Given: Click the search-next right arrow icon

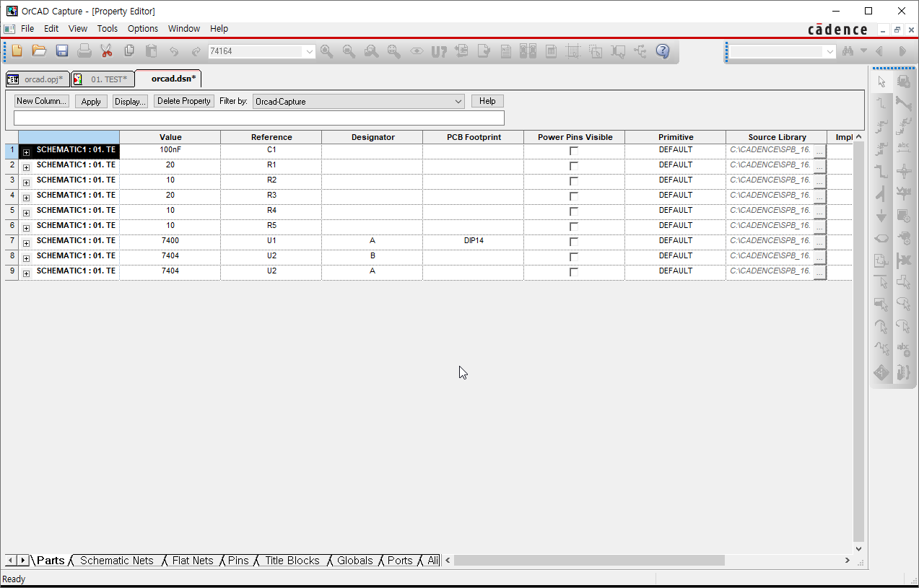Looking at the screenshot, I should pos(902,51).
